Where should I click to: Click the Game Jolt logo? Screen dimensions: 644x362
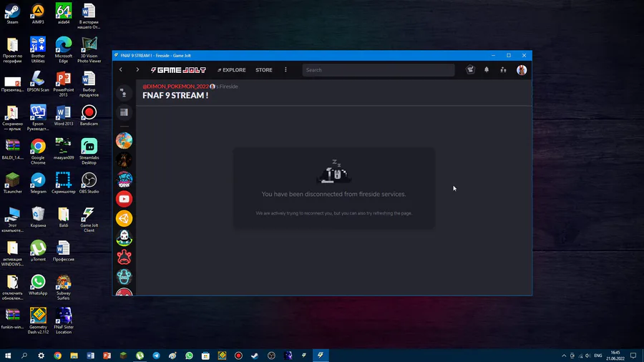(x=178, y=70)
